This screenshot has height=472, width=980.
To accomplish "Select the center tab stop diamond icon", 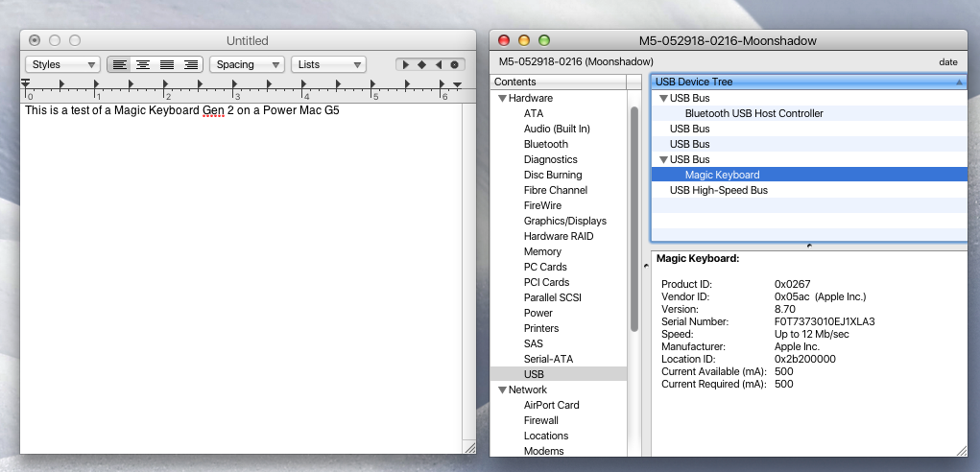I will click(x=422, y=64).
